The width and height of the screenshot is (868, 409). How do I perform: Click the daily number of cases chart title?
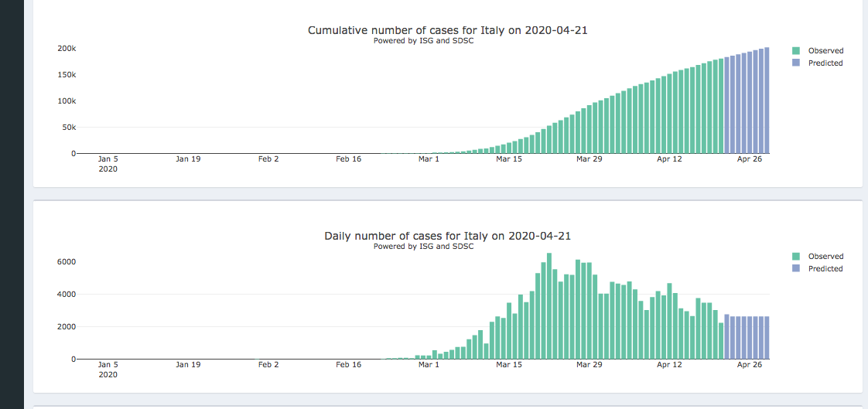447,236
